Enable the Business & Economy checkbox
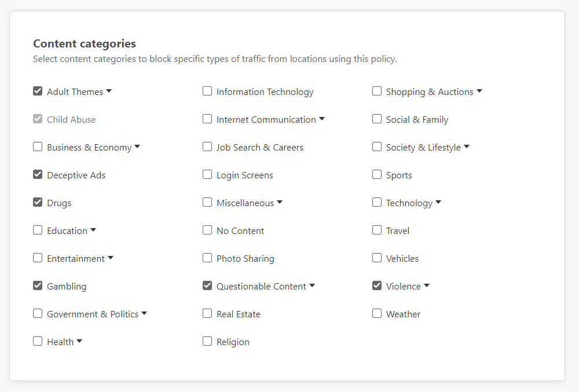The width and height of the screenshot is (579, 392). click(x=38, y=146)
